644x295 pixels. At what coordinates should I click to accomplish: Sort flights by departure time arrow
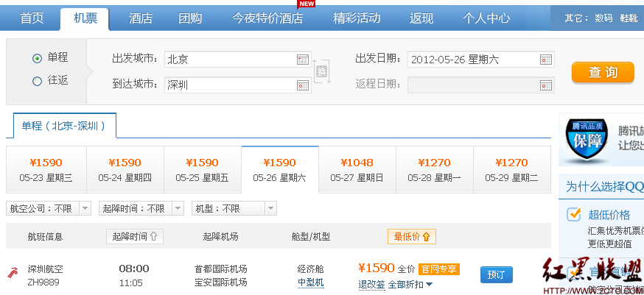[x=154, y=237]
